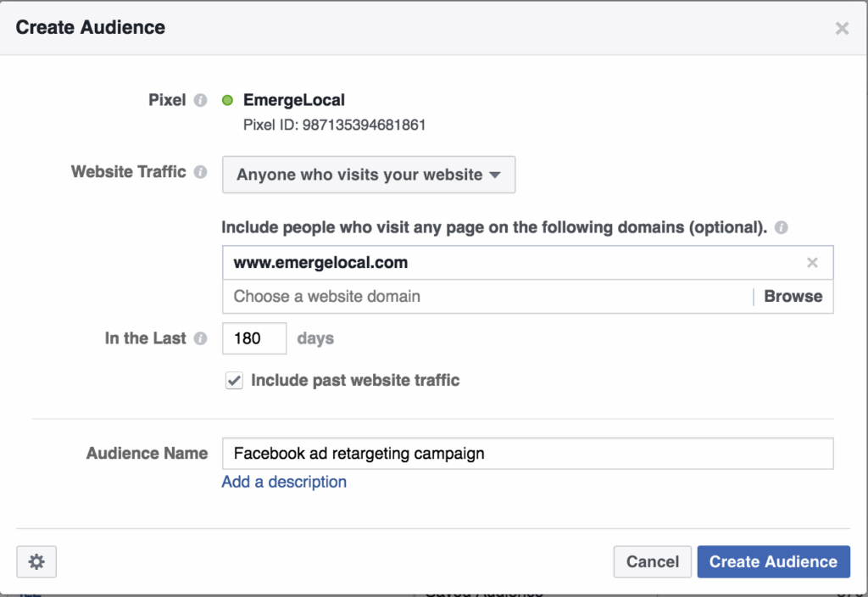Viewport: 868px width, 597px height.
Task: Click the info icon after domains (optional) text
Action: tap(781, 227)
